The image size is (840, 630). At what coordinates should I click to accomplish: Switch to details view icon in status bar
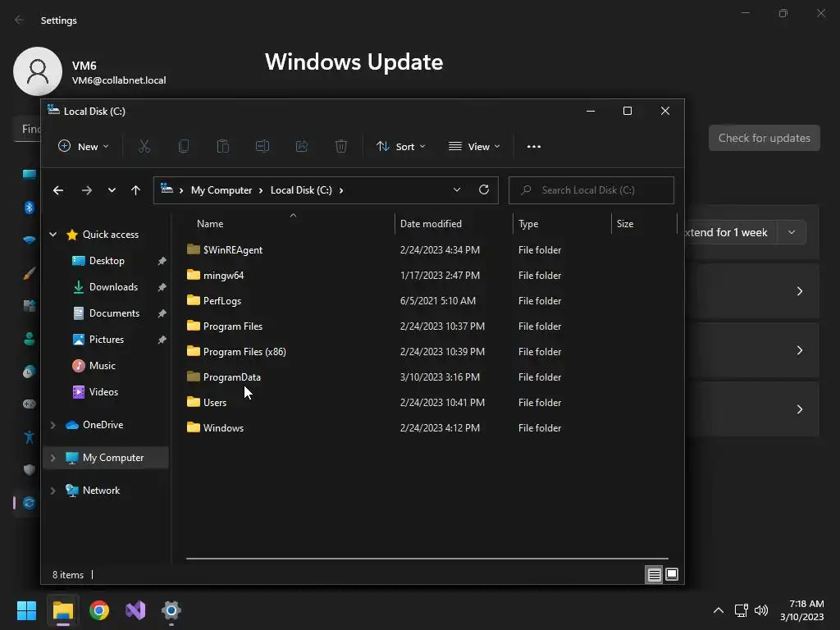654,575
